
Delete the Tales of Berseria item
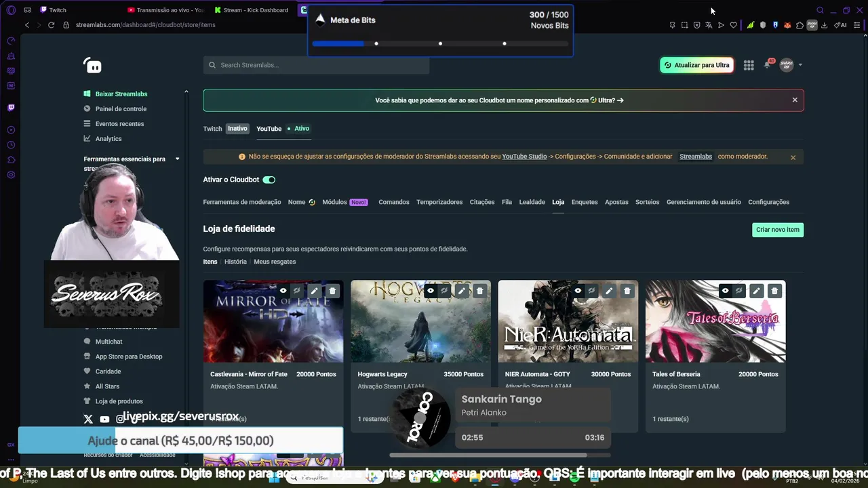tap(774, 291)
